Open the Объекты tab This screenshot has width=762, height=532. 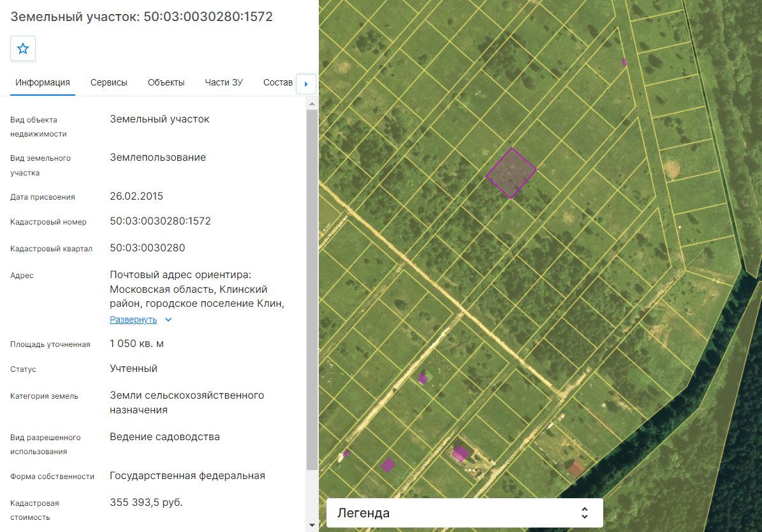click(x=166, y=83)
